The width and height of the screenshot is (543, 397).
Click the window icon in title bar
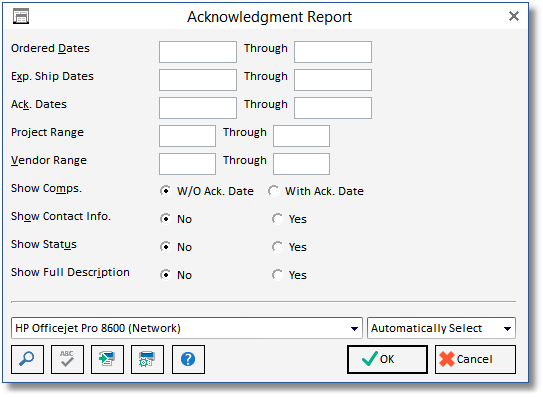click(21, 17)
